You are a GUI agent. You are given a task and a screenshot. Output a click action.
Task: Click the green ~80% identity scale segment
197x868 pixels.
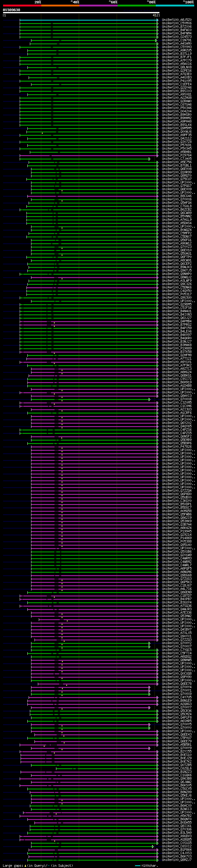click(137, 6)
